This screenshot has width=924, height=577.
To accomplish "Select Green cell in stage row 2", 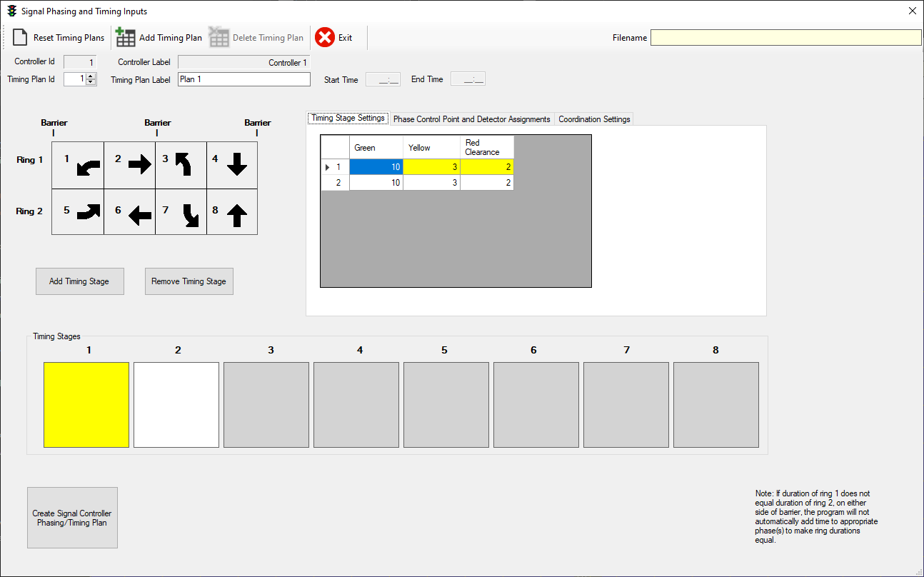I will tap(376, 183).
